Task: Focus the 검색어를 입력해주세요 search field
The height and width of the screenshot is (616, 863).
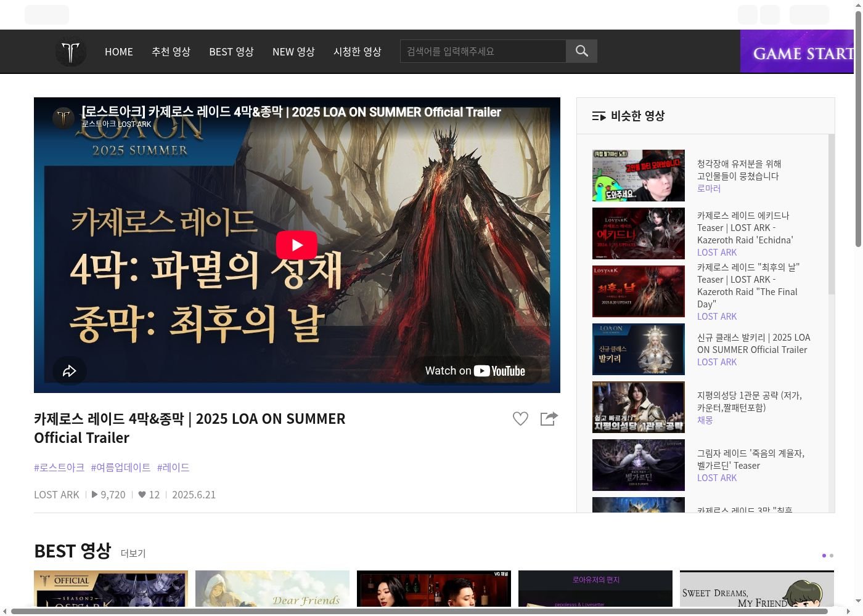Action: pos(483,51)
